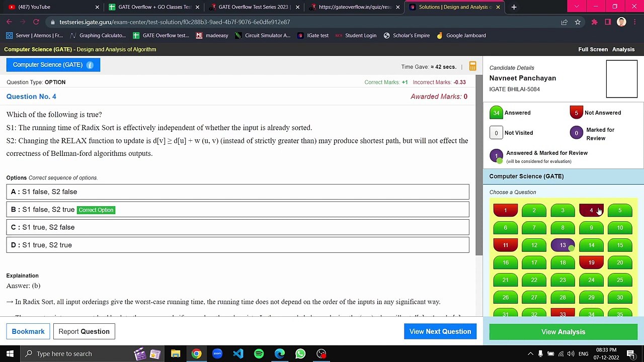Open IGate test bookmark
Image resolution: width=644 pixels, height=362 pixels.
313,36
